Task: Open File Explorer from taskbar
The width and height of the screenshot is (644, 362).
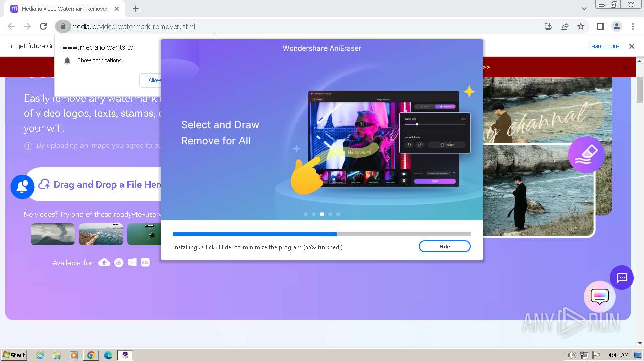Action: point(57,355)
